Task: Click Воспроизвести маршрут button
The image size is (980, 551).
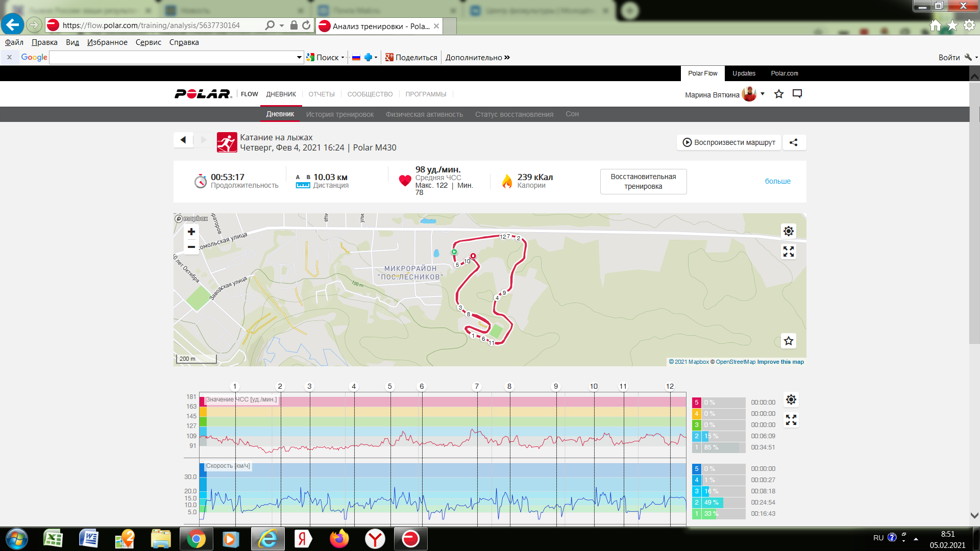Action: coord(729,142)
